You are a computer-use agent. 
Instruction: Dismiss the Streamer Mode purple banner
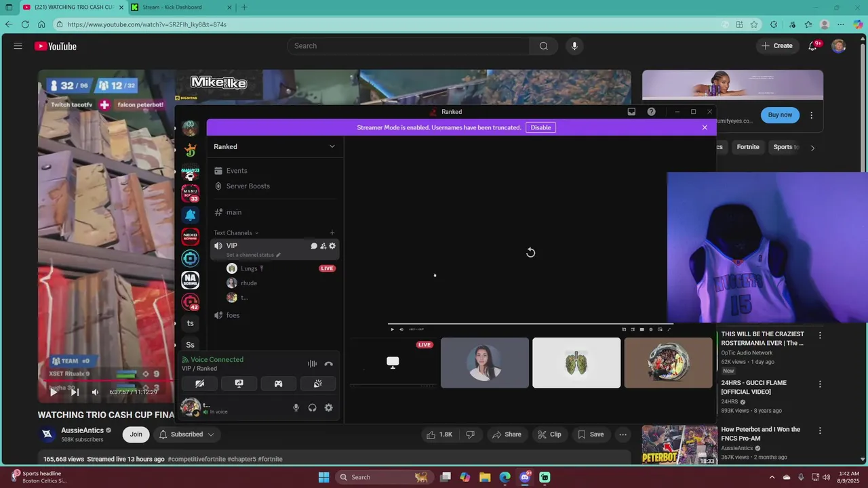tap(705, 127)
